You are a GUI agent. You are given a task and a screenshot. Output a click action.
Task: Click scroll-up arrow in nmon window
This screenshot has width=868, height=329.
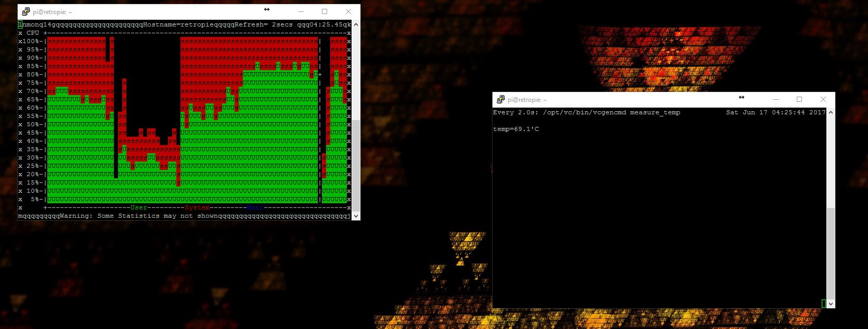[356, 24]
